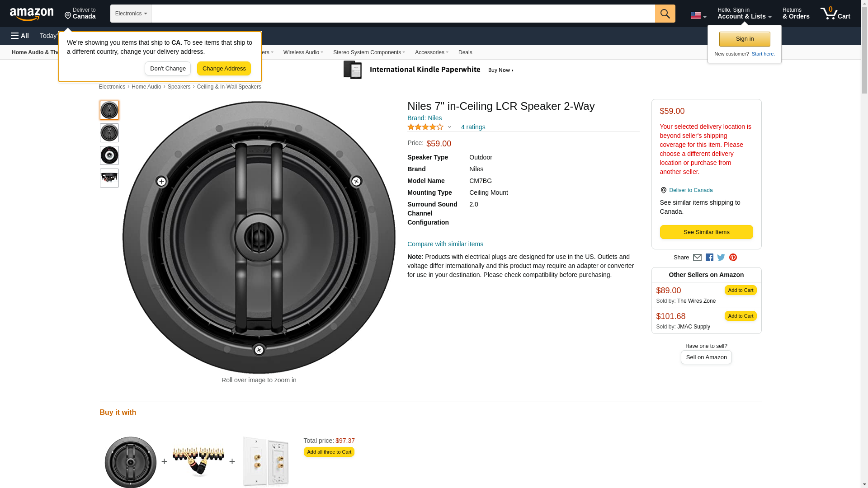
Task: Expand the language flag selector
Action: point(698,15)
